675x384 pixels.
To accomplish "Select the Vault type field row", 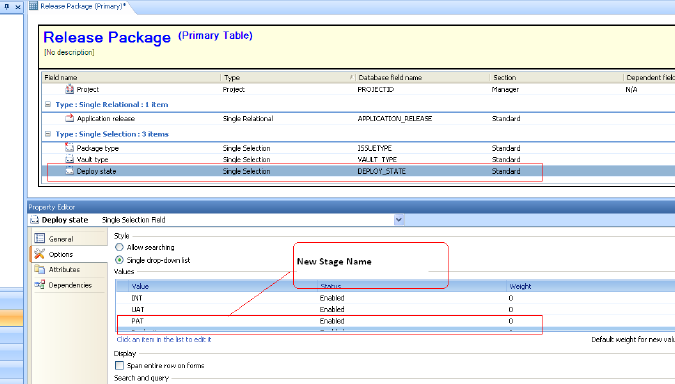I will 359,159.
